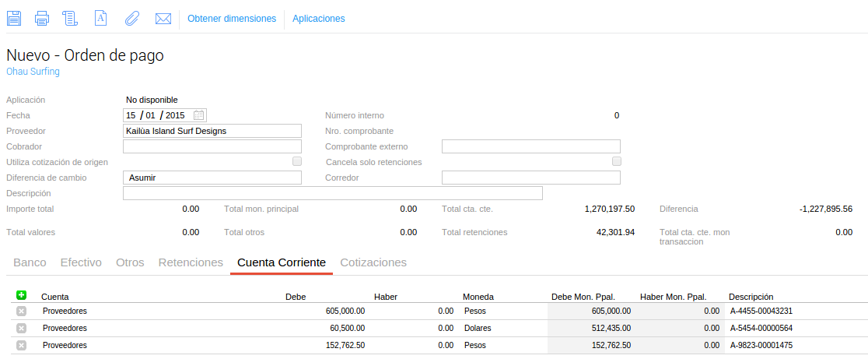
Task: Open the Proveedor Kailüa Island Surf Designs field
Action: (x=212, y=131)
